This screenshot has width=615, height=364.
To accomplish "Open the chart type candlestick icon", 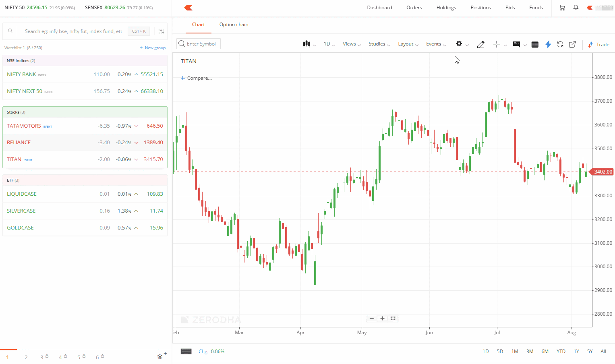I will [307, 44].
